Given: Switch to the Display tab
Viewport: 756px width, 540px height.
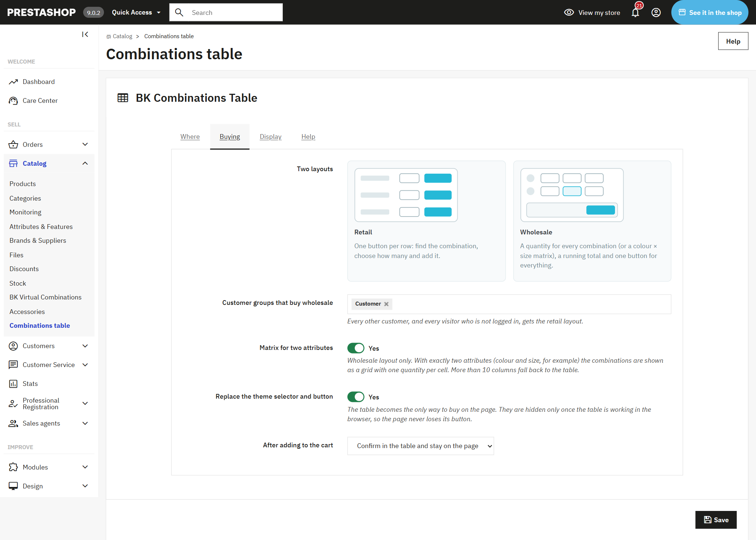Looking at the screenshot, I should (270, 137).
